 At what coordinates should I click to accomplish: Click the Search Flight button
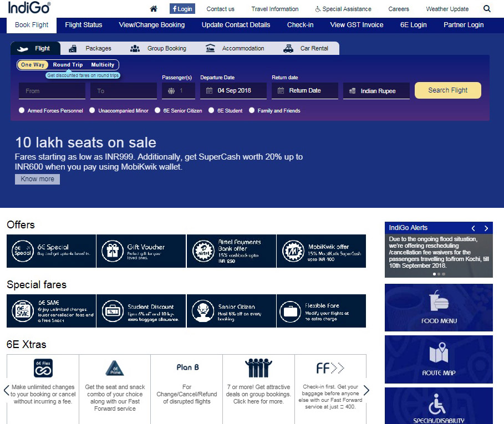[x=448, y=90]
